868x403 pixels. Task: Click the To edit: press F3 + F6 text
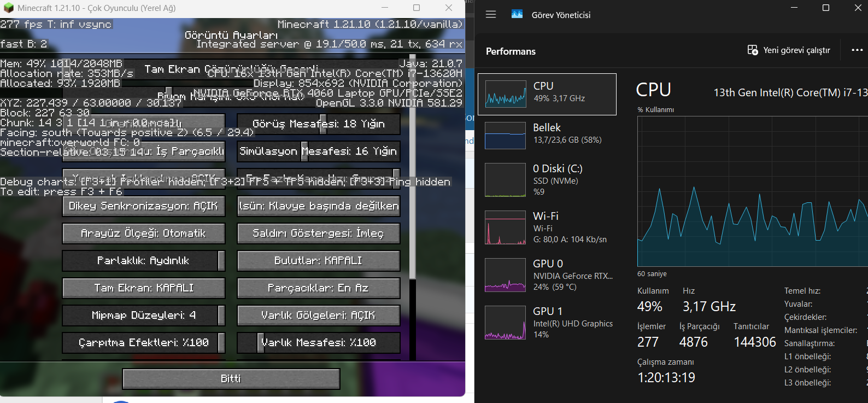[x=61, y=191]
